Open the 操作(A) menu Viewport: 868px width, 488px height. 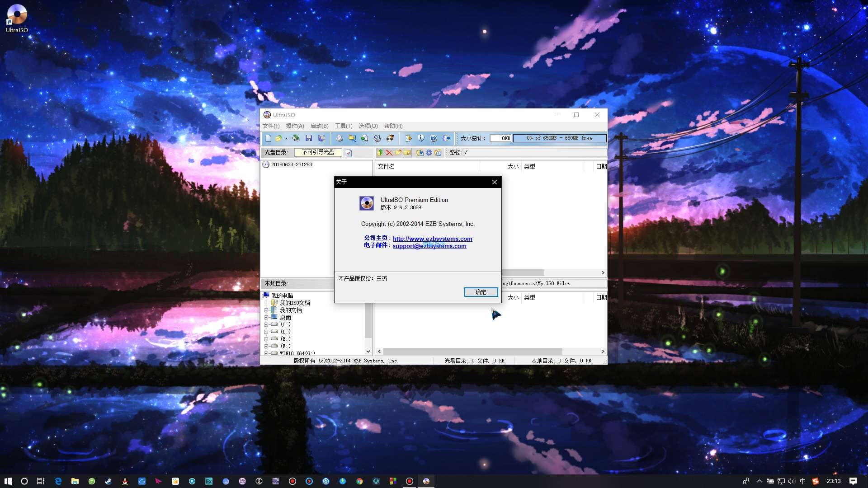coord(295,126)
